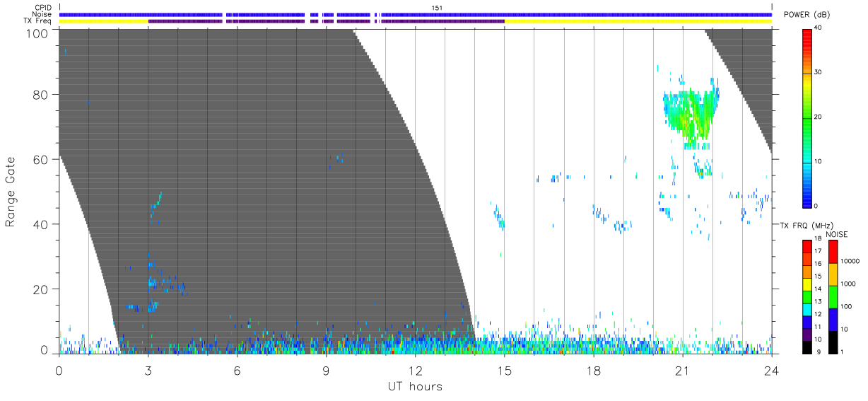The height and width of the screenshot is (401, 868).
Task: Click the NOISE legend title
Action: (x=836, y=234)
